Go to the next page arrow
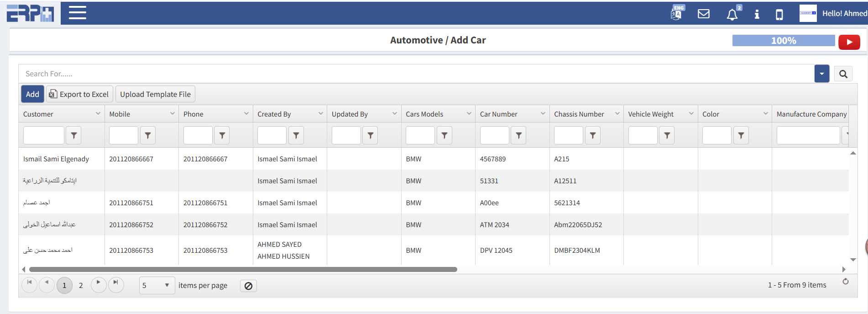 point(98,283)
